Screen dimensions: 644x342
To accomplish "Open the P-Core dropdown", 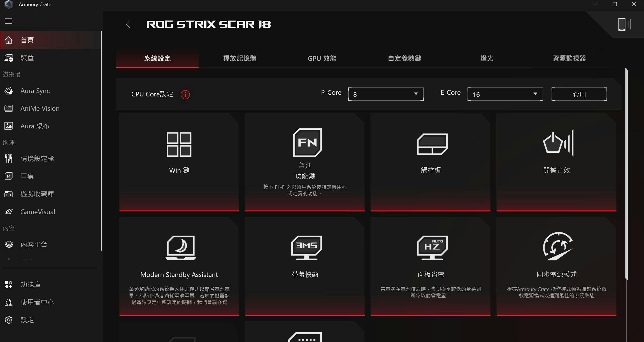I will [386, 94].
